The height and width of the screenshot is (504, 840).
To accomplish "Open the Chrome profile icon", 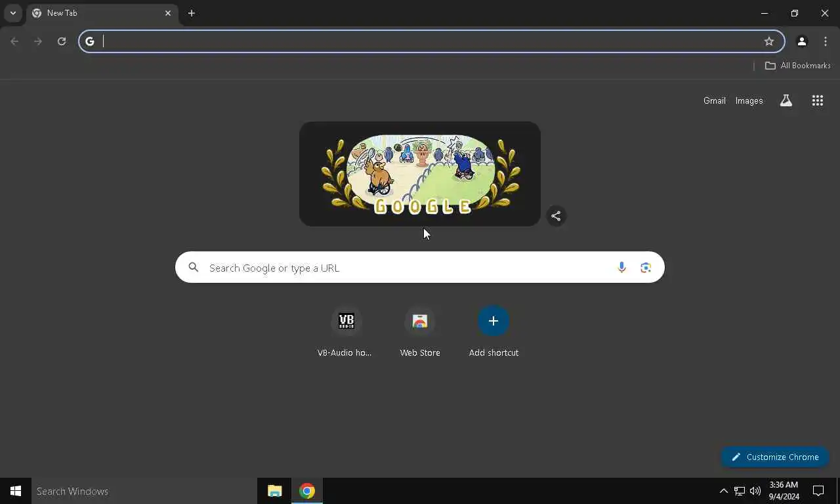I will (x=801, y=41).
